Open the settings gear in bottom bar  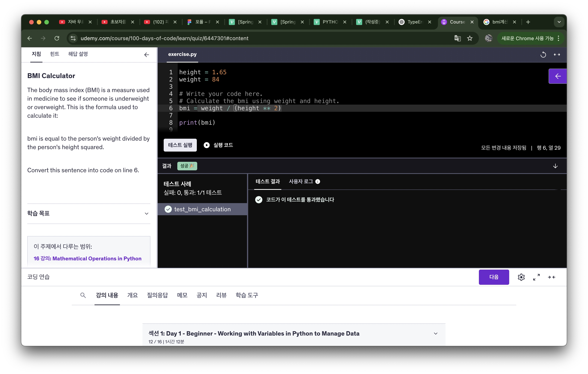coord(521,277)
